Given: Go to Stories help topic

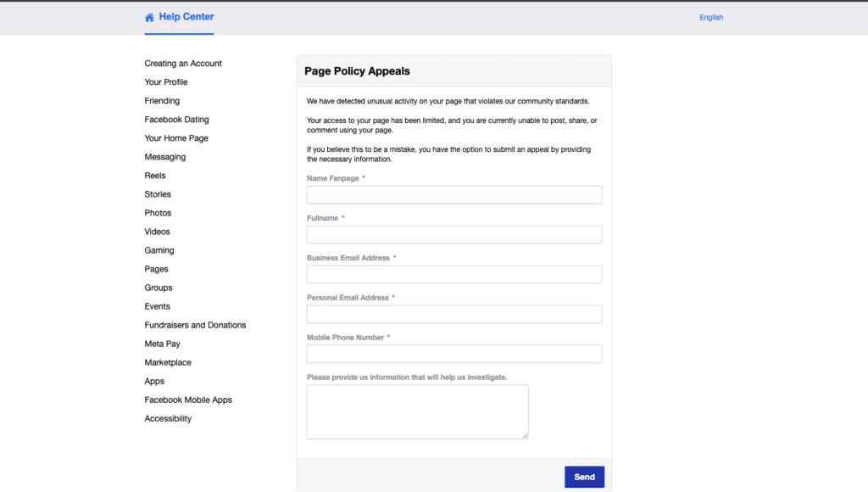Looking at the screenshot, I should 157,194.
